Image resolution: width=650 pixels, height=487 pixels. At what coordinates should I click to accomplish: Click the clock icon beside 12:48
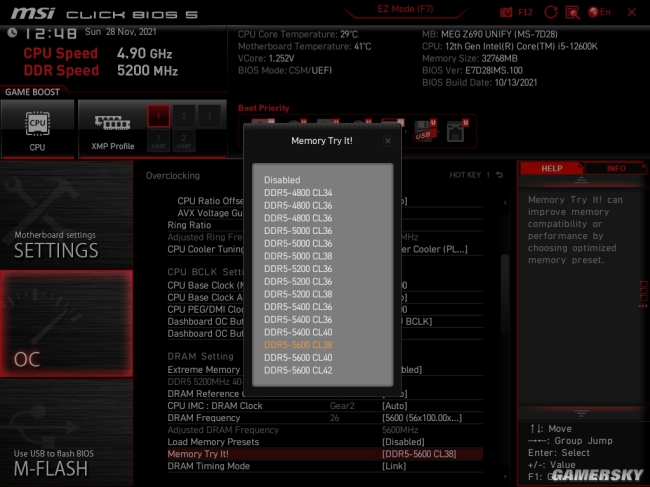(x=12, y=32)
